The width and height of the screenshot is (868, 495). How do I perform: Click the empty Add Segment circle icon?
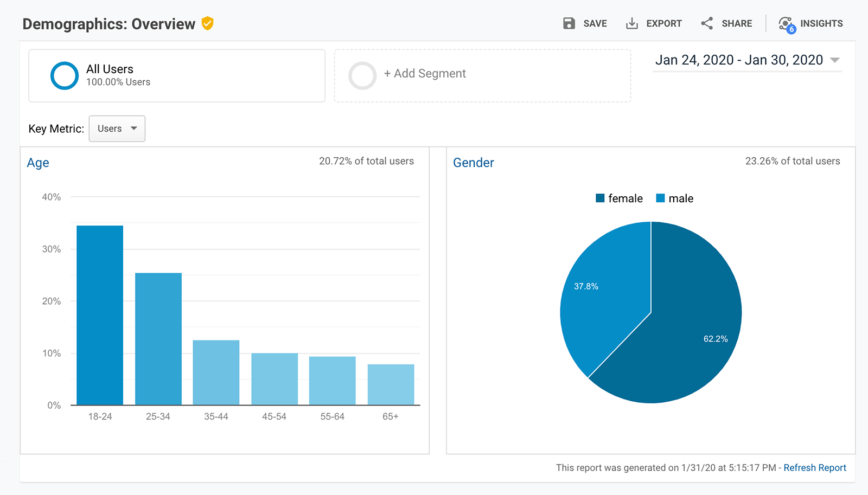coord(362,75)
